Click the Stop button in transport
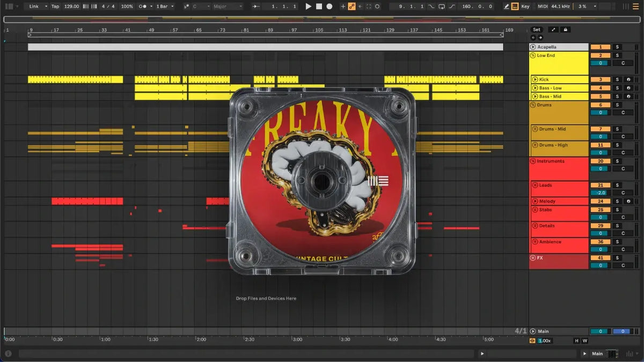The image size is (644, 362). (319, 6)
